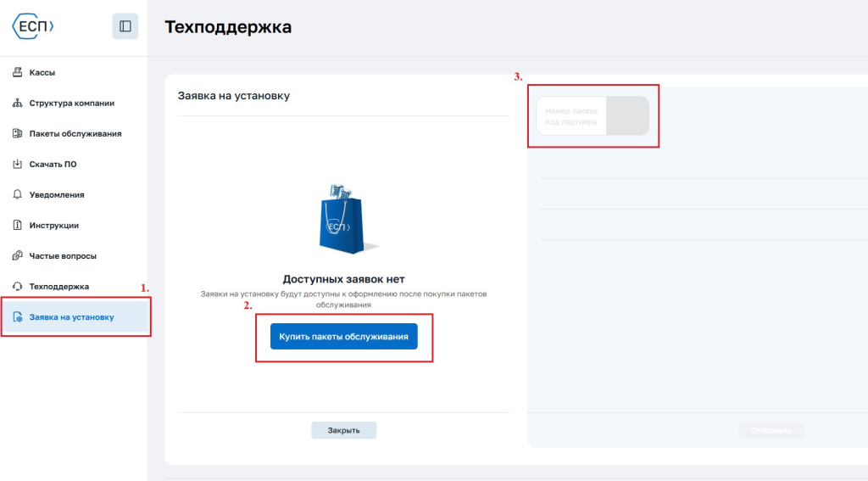This screenshot has height=481, width=868.
Task: Click the Заявка на установку panel title
Action: [234, 95]
